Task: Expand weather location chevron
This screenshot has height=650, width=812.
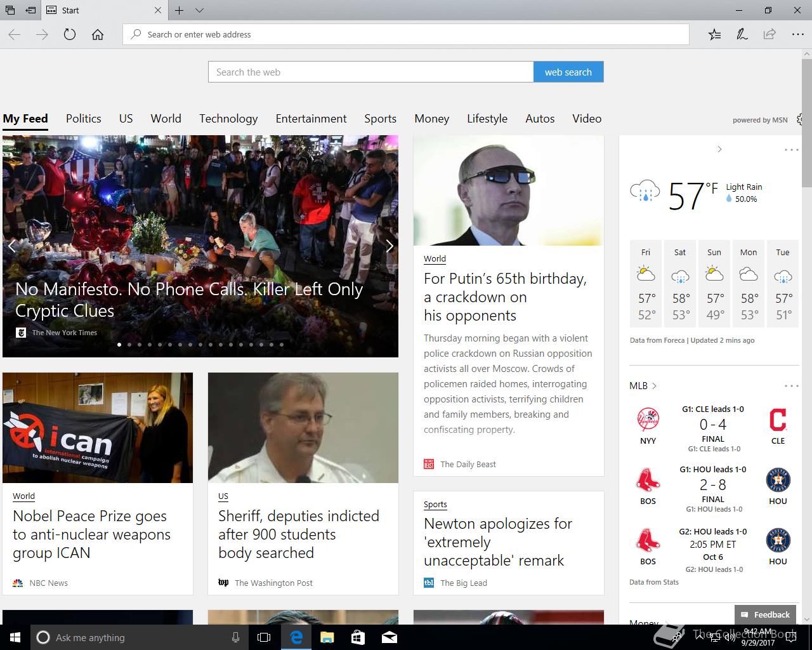Action: [x=719, y=149]
